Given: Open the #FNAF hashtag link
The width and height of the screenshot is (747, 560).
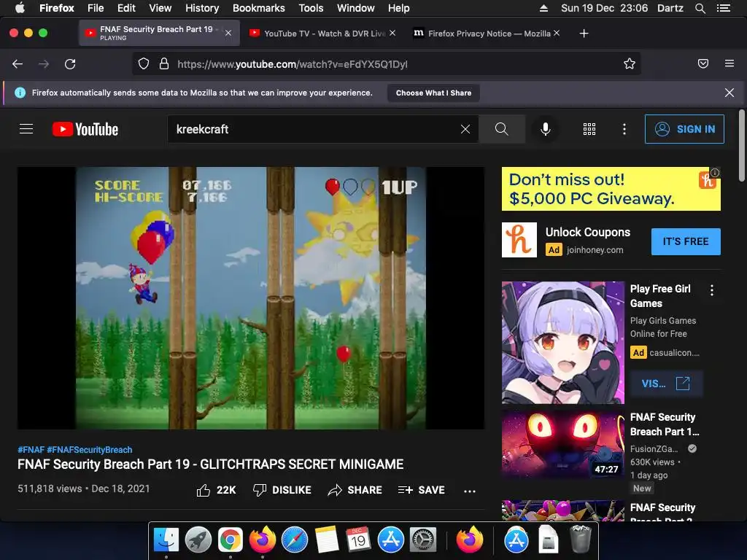Looking at the screenshot, I should pyautogui.click(x=31, y=449).
